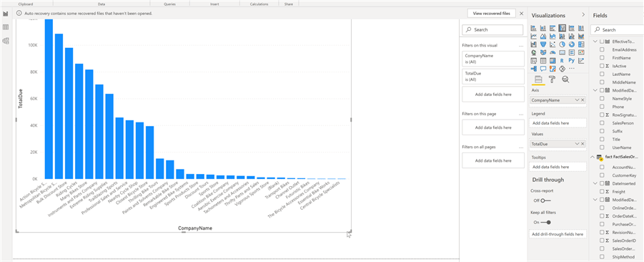Image resolution: width=644 pixels, height=262 pixels.
Task: Pick the ribbon chart visual
Action: pyautogui.click(x=581, y=36)
